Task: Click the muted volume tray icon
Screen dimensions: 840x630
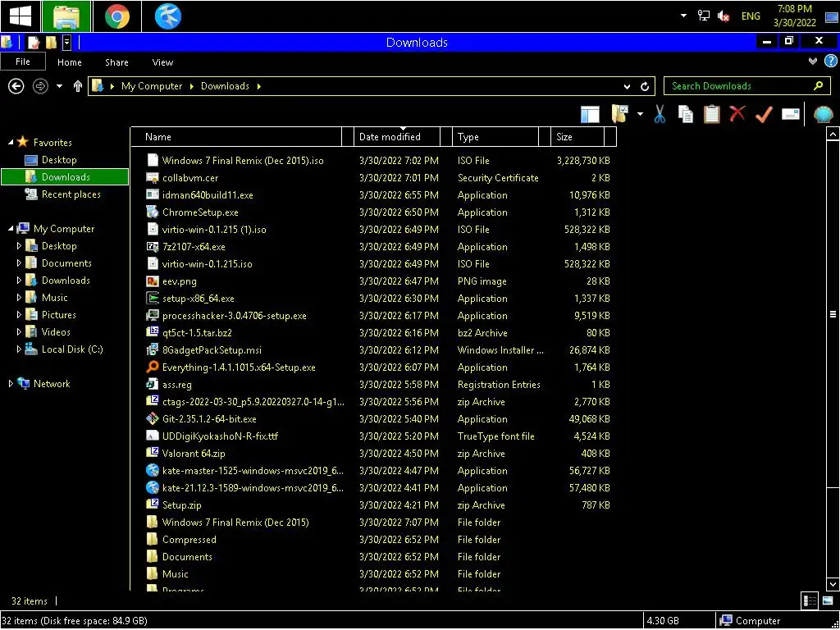Action: coord(724,16)
